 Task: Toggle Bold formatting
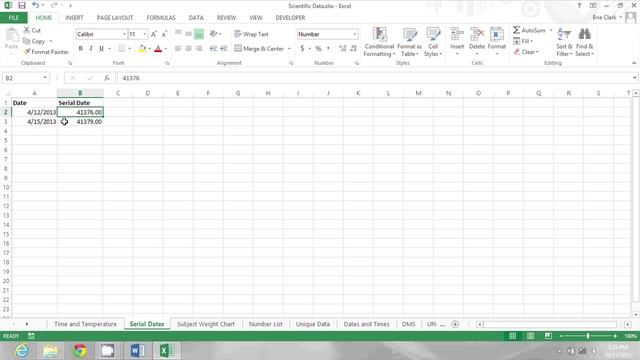(80, 49)
